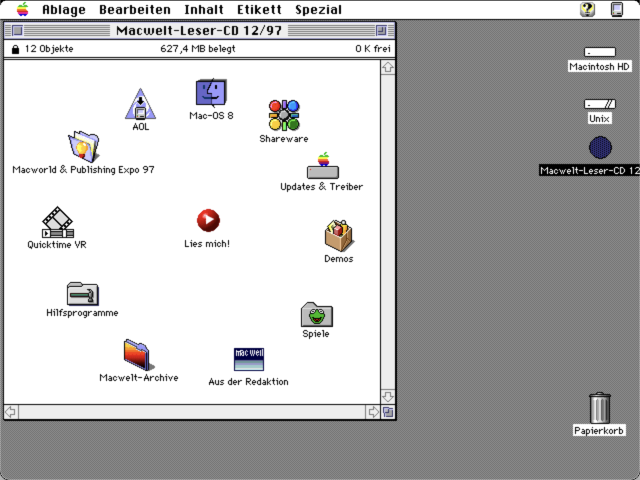Click the "Hilfsprogramme" label text
Viewport: 640px width, 480px height.
point(82,313)
